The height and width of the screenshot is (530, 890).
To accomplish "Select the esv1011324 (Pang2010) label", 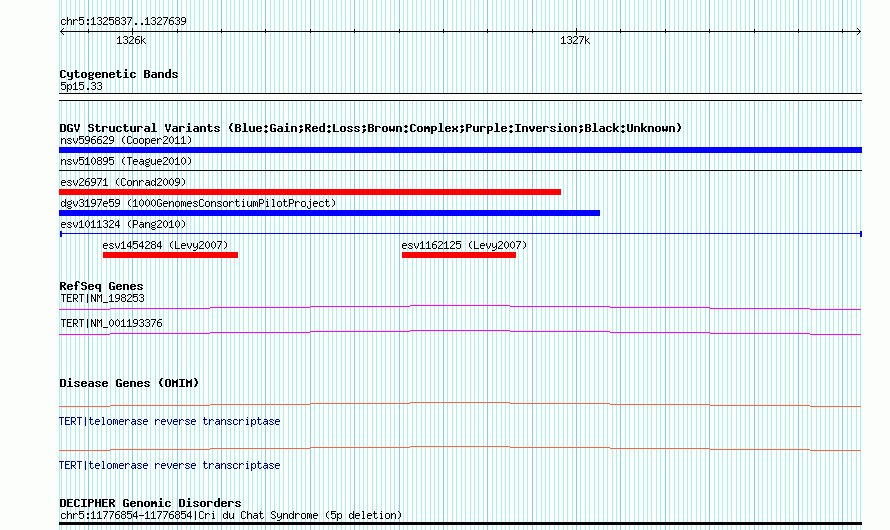I will point(123,224).
